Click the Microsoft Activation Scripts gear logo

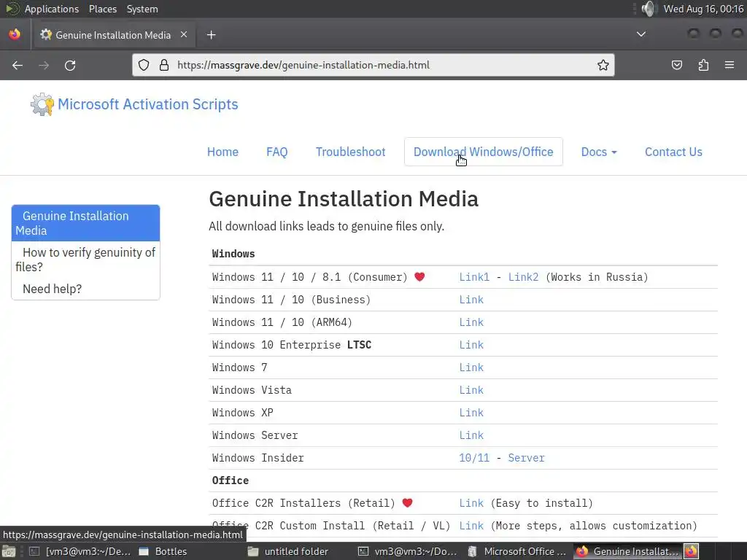(x=42, y=104)
